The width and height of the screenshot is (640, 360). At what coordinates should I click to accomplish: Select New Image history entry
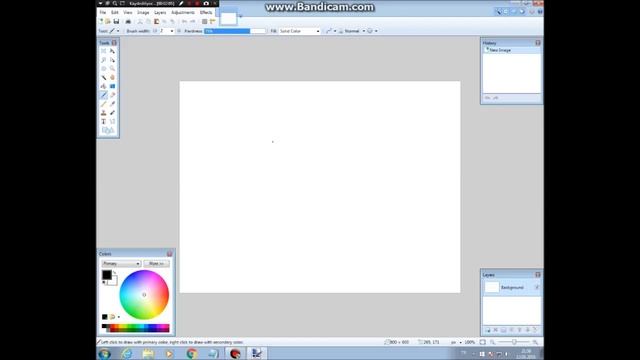pyautogui.click(x=512, y=50)
